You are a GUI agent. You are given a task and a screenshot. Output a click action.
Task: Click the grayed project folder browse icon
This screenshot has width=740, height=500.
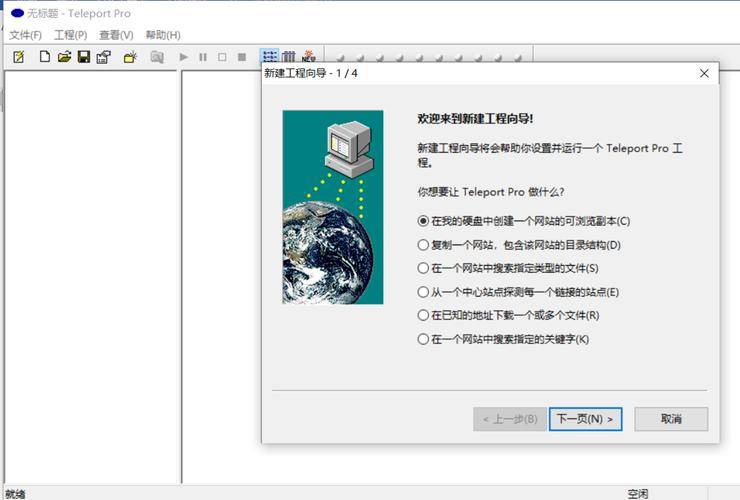(157, 57)
